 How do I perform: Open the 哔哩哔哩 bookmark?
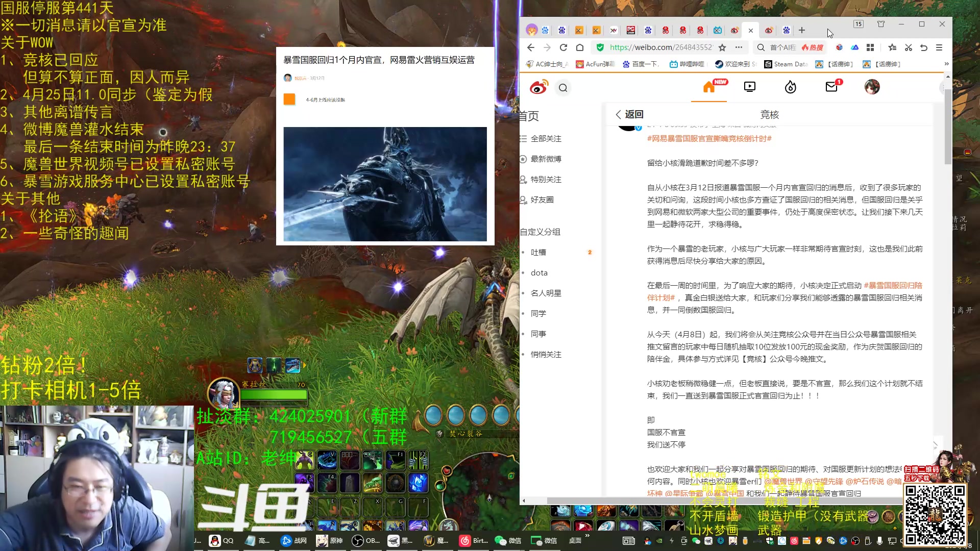point(687,64)
